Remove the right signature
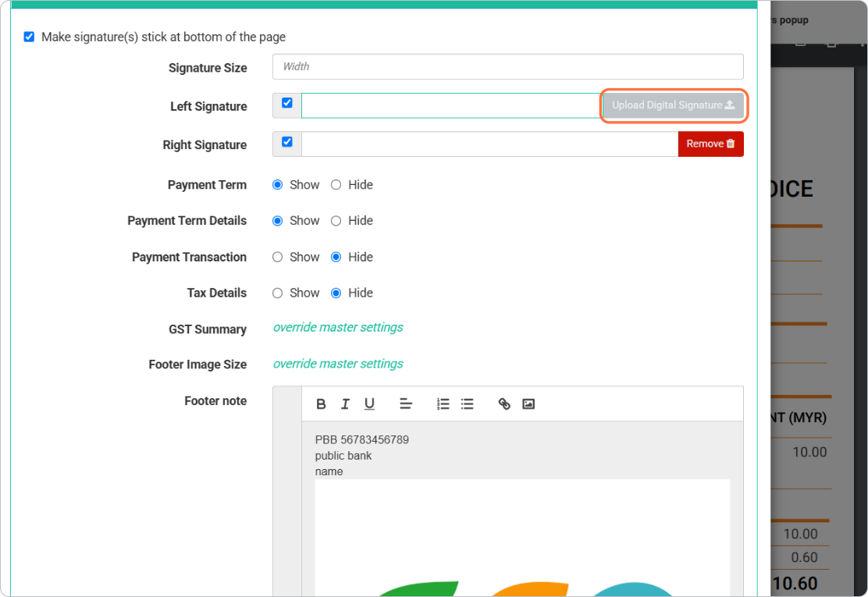This screenshot has width=868, height=597. pos(711,144)
